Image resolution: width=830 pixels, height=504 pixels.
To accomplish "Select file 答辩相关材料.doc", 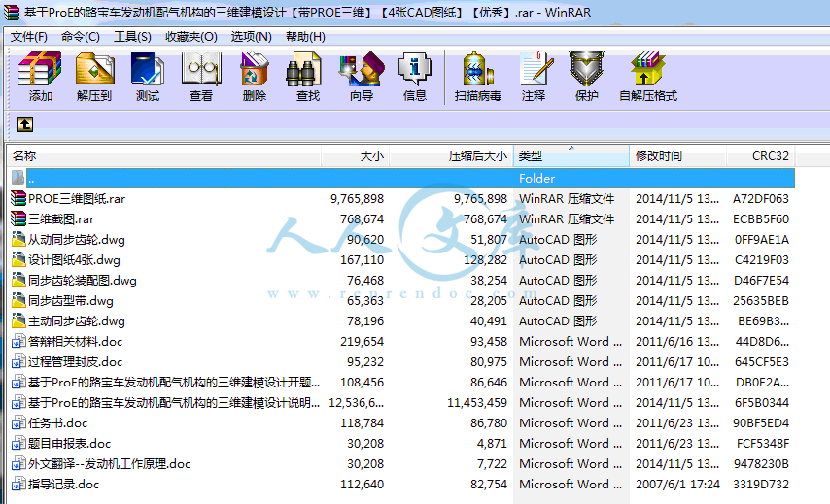I will coord(75,342).
